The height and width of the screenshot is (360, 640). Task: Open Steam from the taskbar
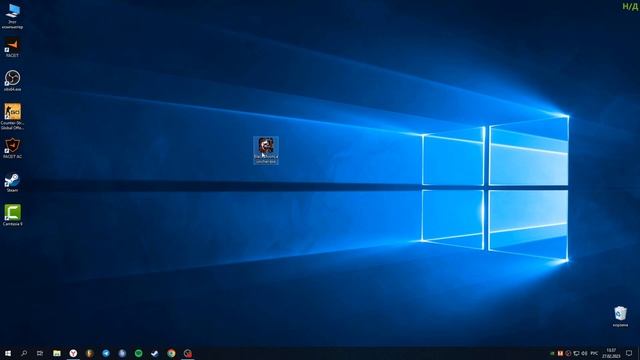[x=155, y=353]
